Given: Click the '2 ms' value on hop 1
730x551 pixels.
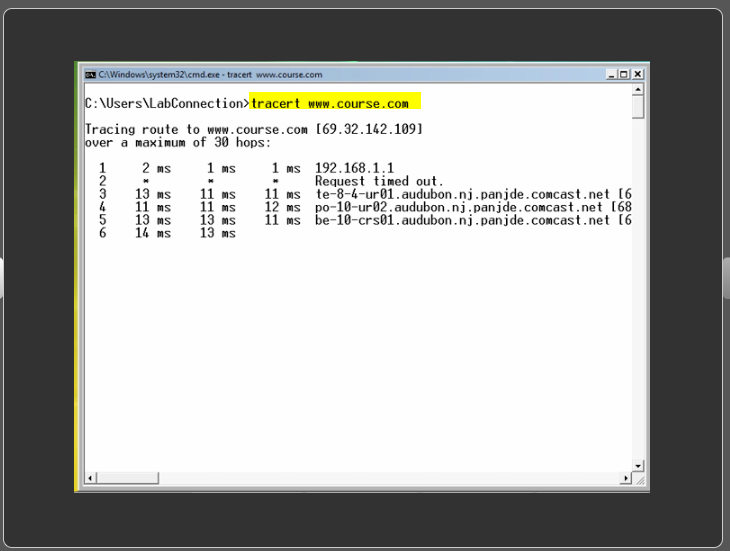Looking at the screenshot, I should tap(156, 168).
